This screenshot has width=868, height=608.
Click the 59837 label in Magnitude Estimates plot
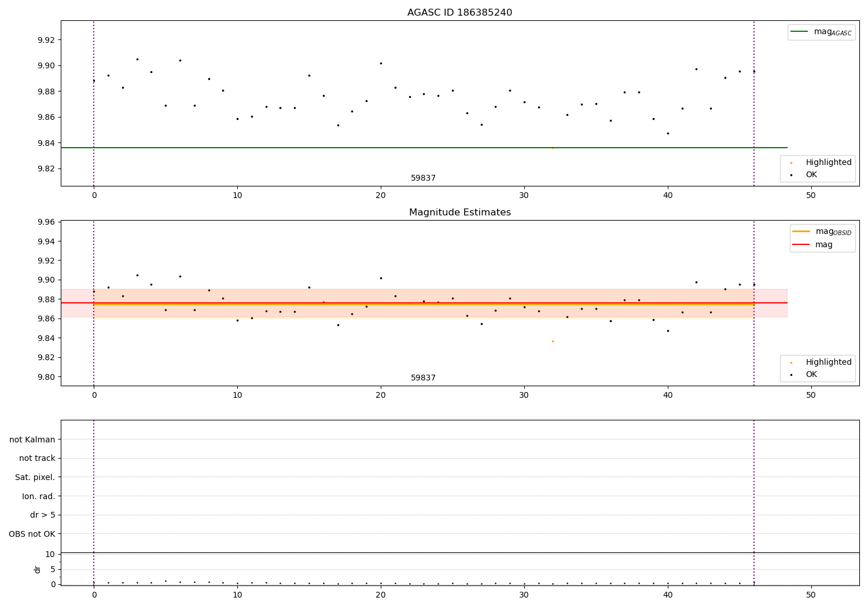click(x=423, y=378)
